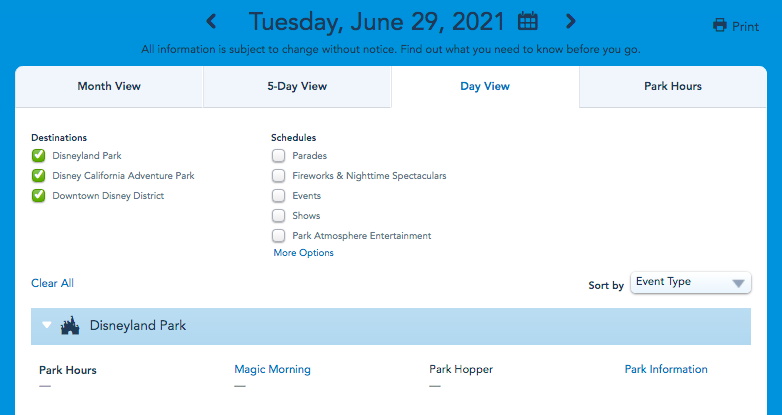This screenshot has height=415, width=782.
Task: Check Park Atmosphere Entertainment option
Action: 278,236
